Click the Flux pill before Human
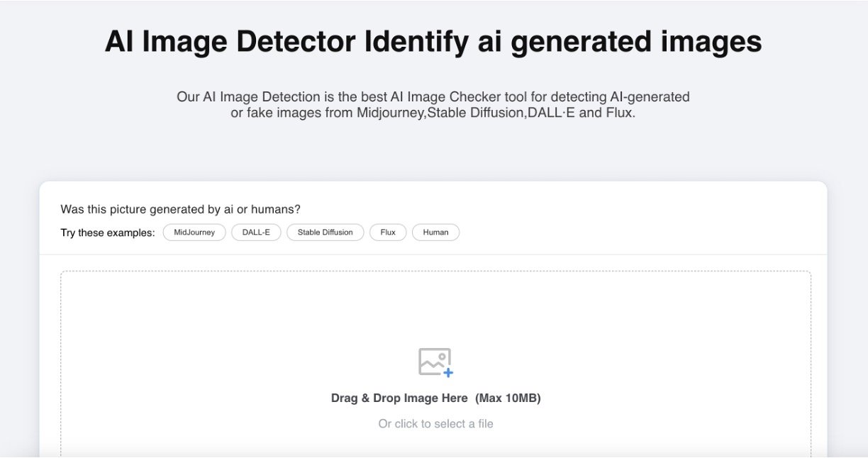868x458 pixels. click(x=387, y=232)
